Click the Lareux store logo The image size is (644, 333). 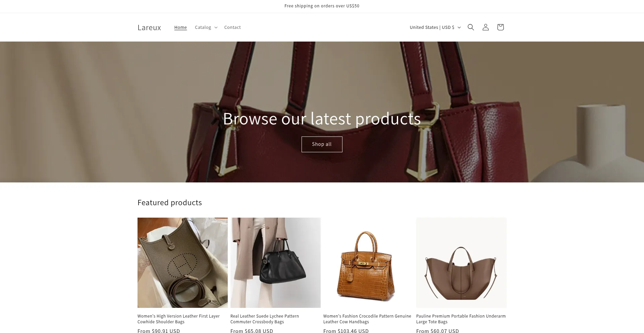[149, 27]
